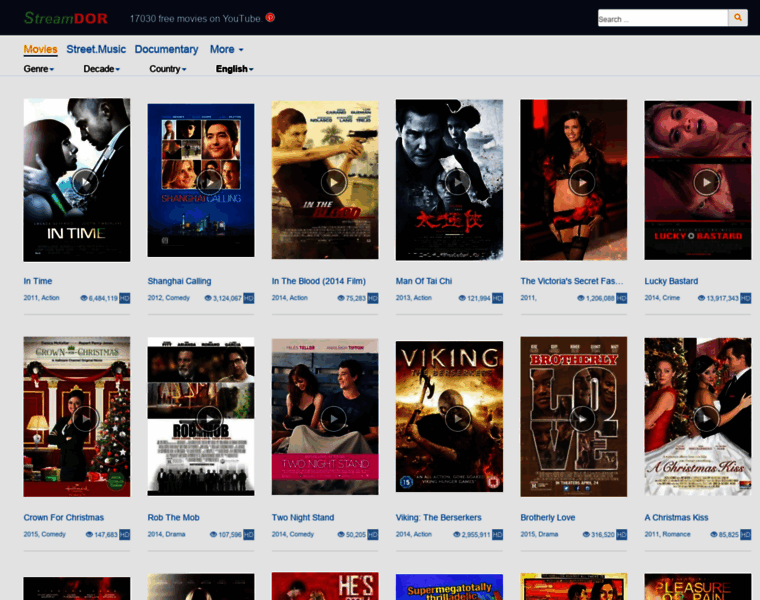This screenshot has height=600, width=760.
Task: Click views eye icon for Brotherly Love
Action: [x=586, y=535]
